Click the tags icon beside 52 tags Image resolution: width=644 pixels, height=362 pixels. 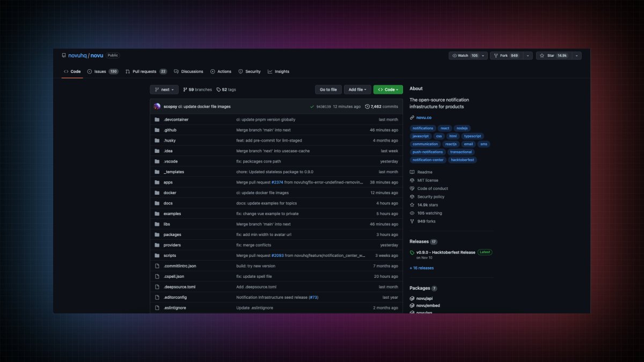point(218,90)
